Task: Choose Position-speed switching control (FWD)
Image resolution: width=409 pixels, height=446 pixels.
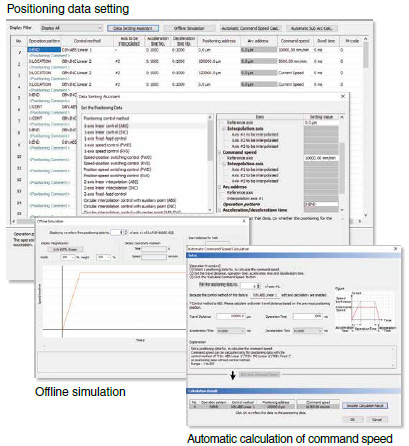Action: pyautogui.click(x=117, y=169)
